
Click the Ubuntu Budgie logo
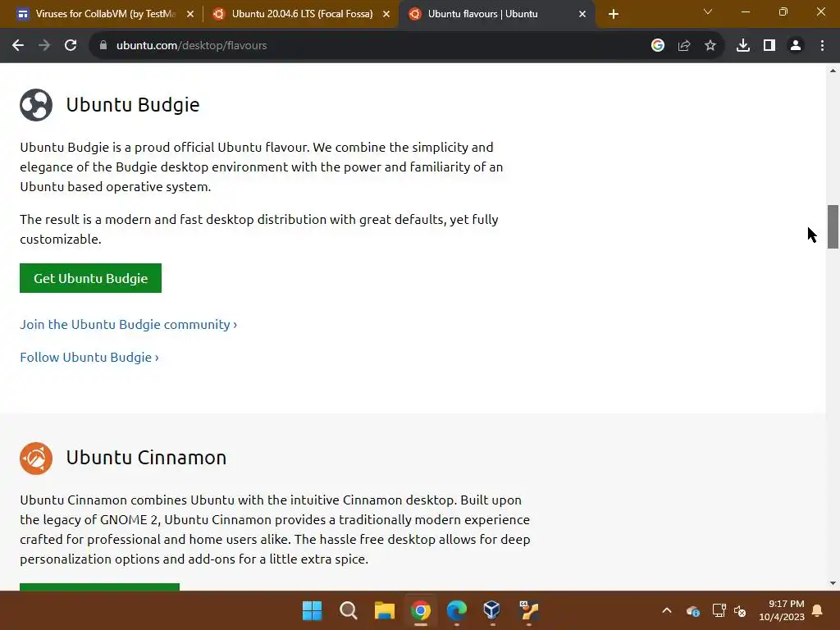point(36,105)
